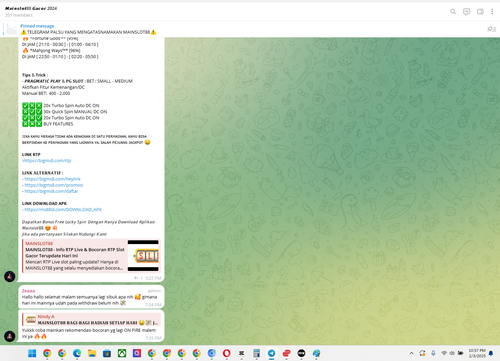
Task: Open the reply count arrow beside 5:22 PM
Action: (x=138, y=278)
